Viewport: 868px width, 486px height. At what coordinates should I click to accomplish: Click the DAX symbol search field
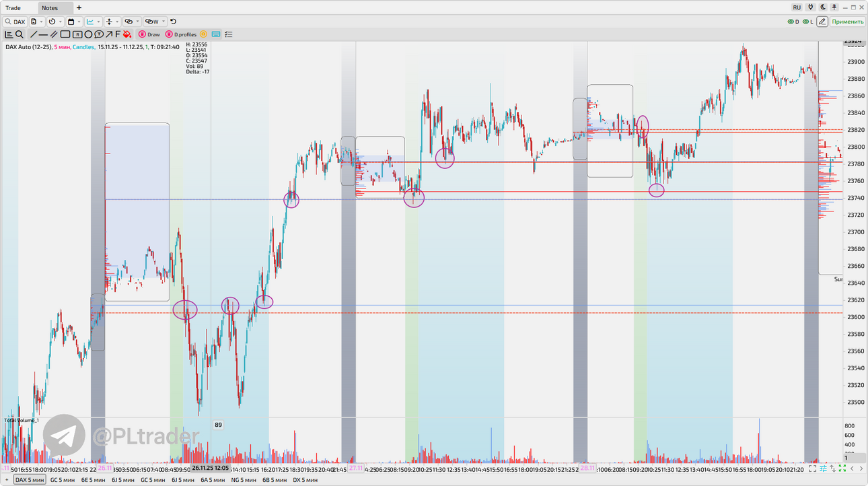[15, 22]
